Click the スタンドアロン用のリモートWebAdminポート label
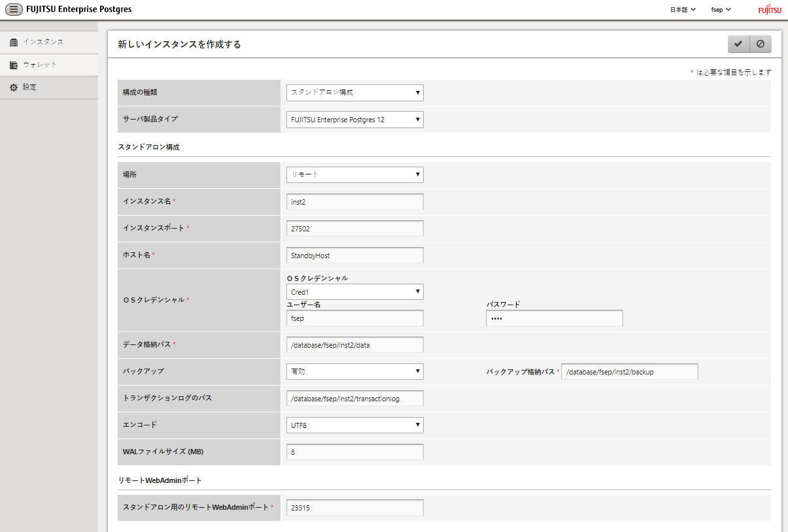 196,507
